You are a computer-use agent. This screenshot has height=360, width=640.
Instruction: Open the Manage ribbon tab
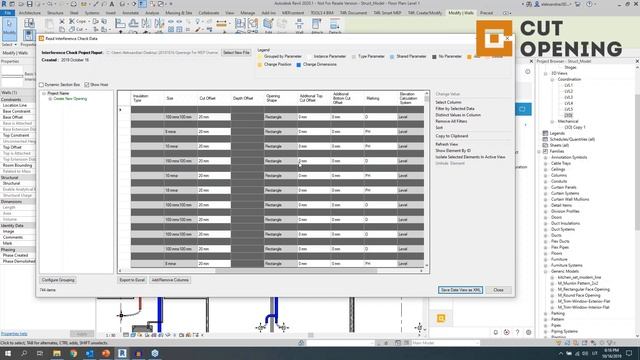247,13
